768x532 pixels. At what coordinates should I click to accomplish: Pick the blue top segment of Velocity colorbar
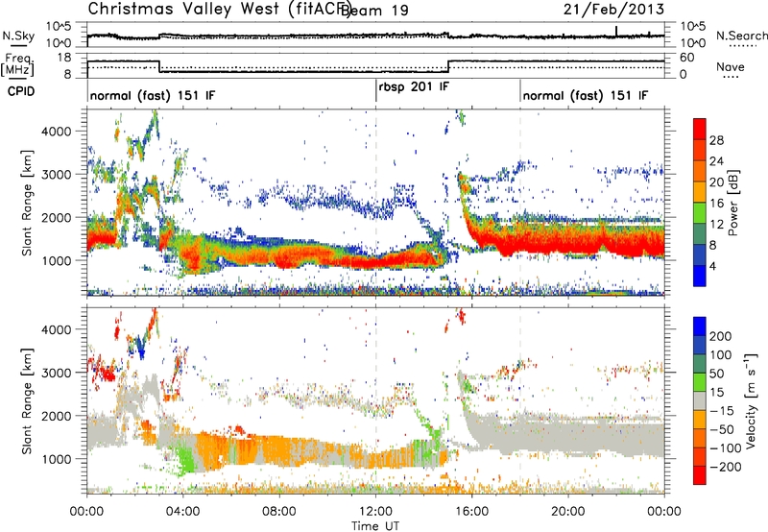[x=700, y=326]
